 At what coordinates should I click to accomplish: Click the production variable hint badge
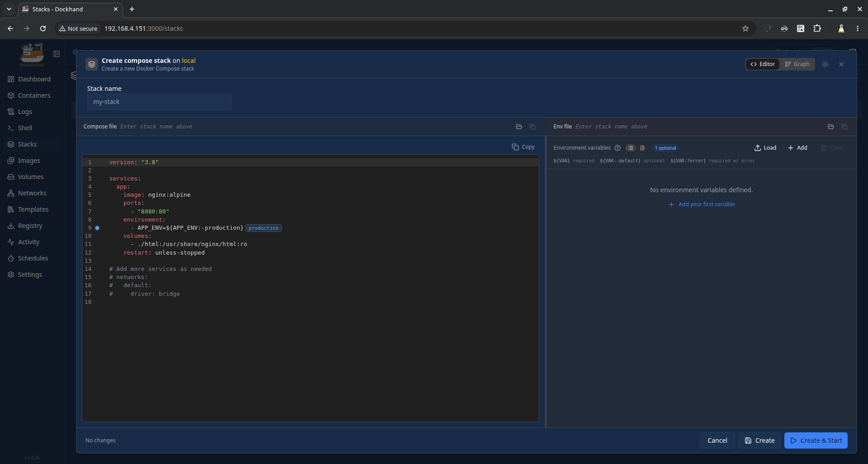tap(264, 228)
